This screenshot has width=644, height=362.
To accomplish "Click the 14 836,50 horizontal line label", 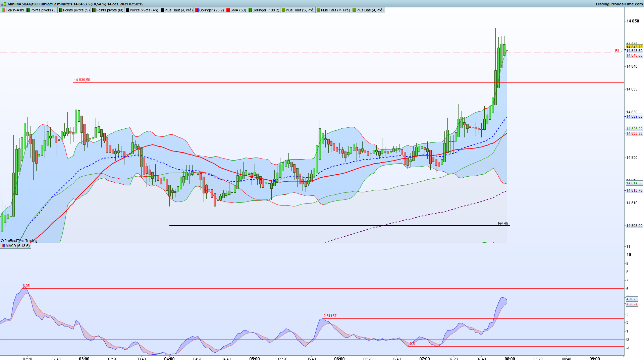I will (82, 80).
